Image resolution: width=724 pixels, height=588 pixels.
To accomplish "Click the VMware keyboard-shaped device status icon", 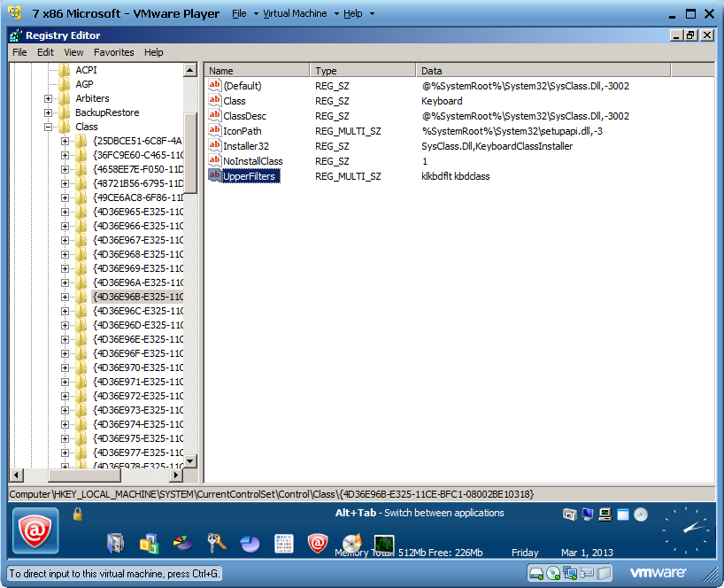I will (x=587, y=573).
